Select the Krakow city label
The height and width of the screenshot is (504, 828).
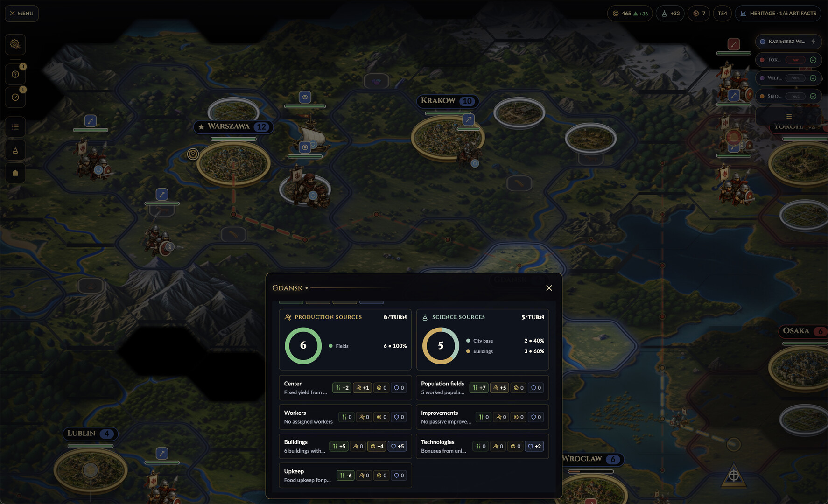pyautogui.click(x=447, y=101)
